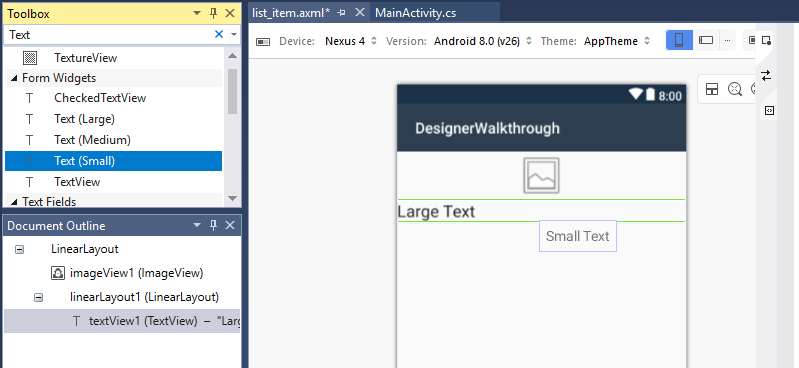Open the ellipsis more options button
This screenshot has width=799, height=368.
tap(727, 40)
